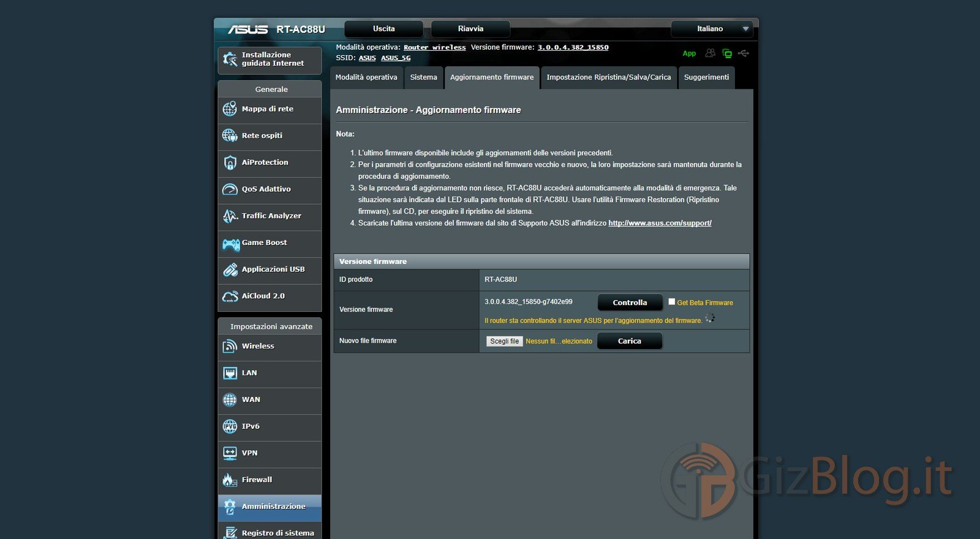
Task: Open the IPv6 icon
Action: (x=230, y=426)
